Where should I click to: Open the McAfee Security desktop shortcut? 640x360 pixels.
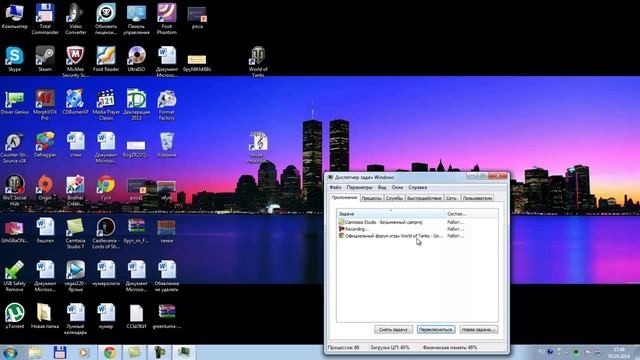tap(76, 62)
